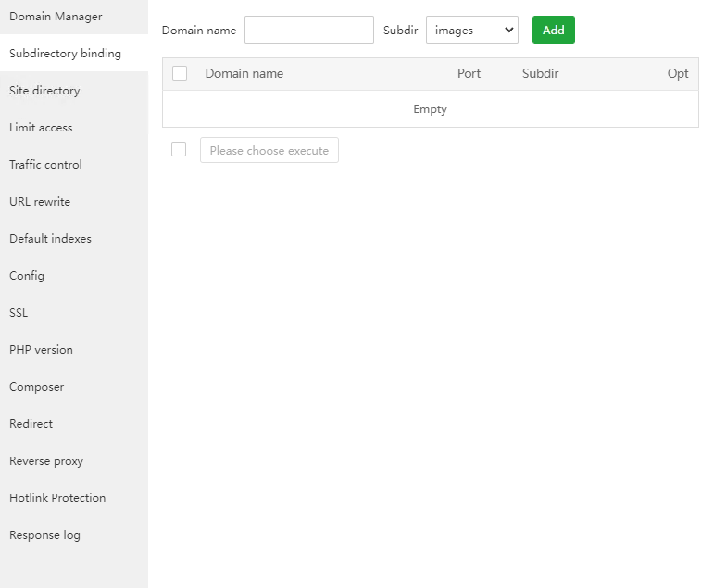This screenshot has height=588, width=701.
Task: Open URL rewrite settings
Action: (x=40, y=202)
